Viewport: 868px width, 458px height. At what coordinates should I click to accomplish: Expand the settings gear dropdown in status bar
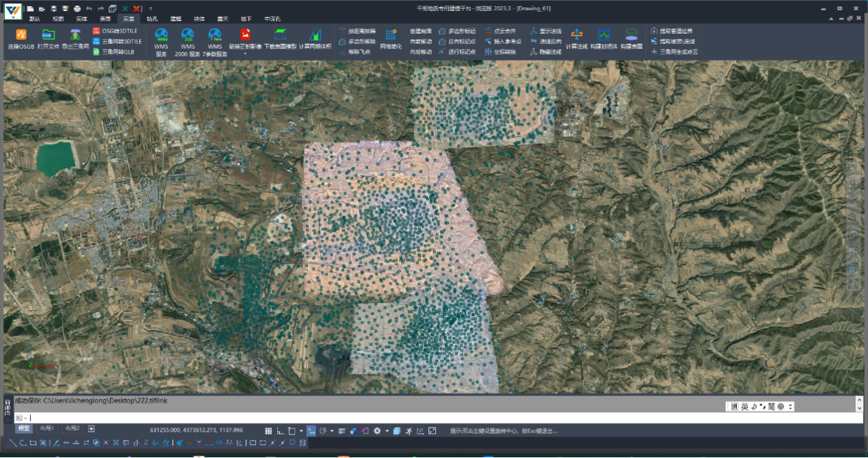click(386, 431)
